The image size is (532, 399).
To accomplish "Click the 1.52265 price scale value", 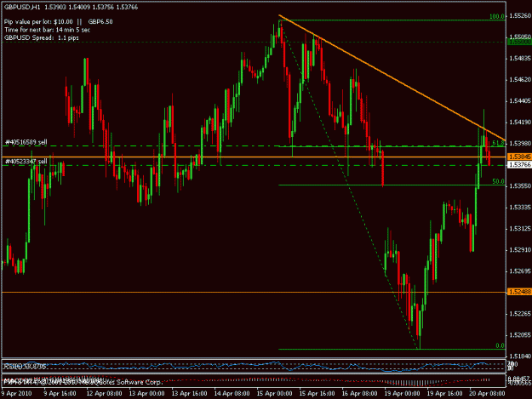I will (520, 314).
